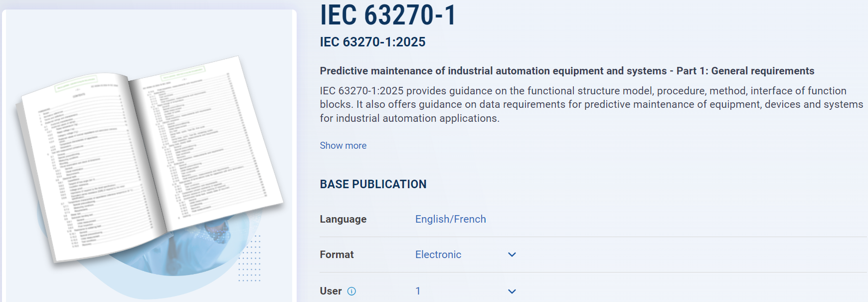Screen dimensions: 868x302
Task: Click the IEC 63270-1 main heading
Action: pyautogui.click(x=388, y=15)
